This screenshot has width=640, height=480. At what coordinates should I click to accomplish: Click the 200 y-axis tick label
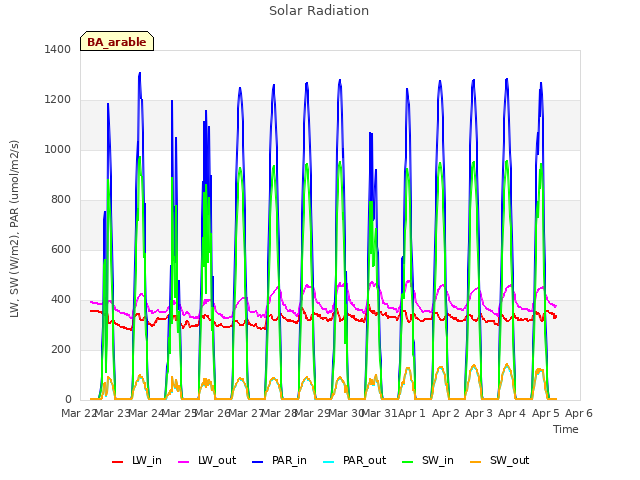coord(61,349)
